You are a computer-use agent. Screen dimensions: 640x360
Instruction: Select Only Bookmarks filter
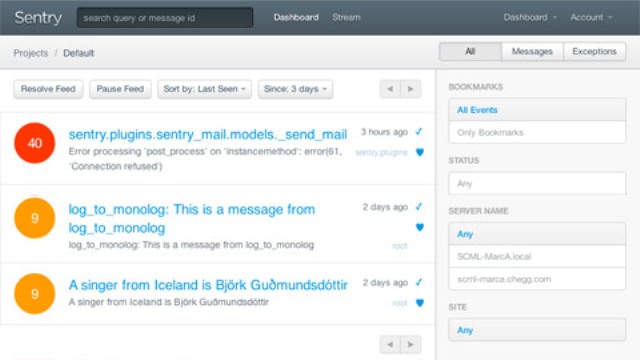pos(537,132)
